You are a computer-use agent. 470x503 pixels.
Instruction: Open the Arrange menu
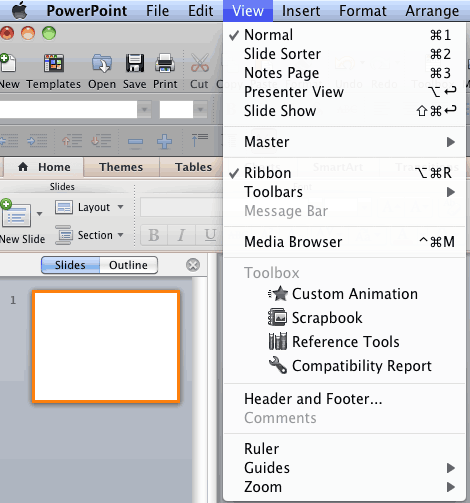[432, 11]
